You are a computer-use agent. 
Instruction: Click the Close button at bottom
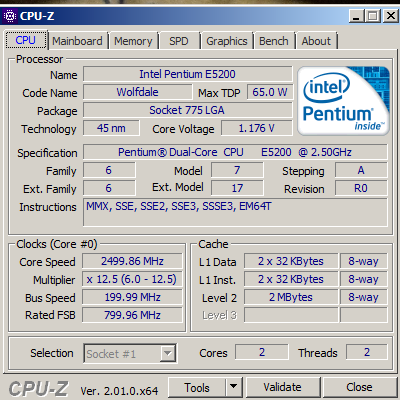(x=359, y=387)
